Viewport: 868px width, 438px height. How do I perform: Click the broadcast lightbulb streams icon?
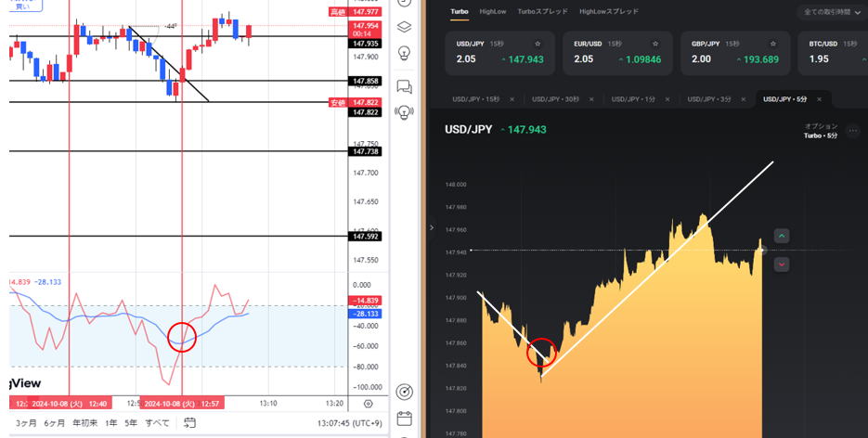pos(404,112)
